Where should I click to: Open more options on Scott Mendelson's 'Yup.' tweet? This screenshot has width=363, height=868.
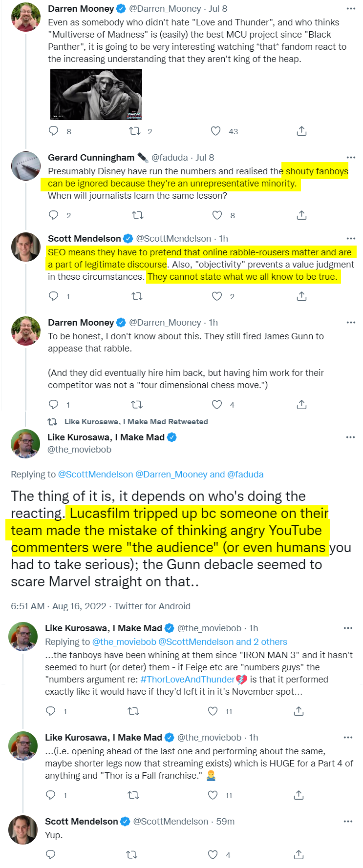[348, 821]
